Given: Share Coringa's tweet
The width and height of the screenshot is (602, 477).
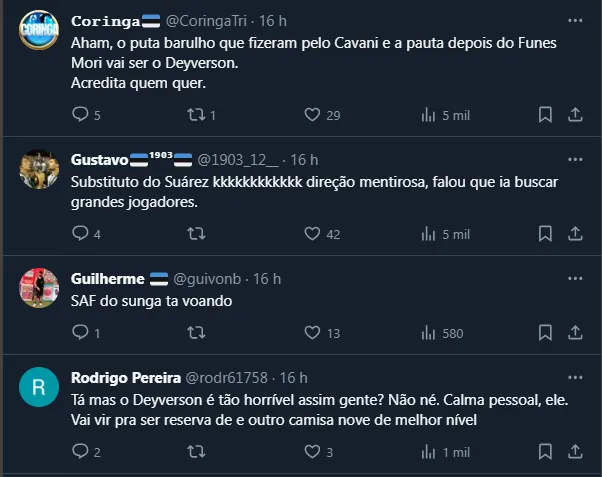Looking at the screenshot, I should pos(577,115).
